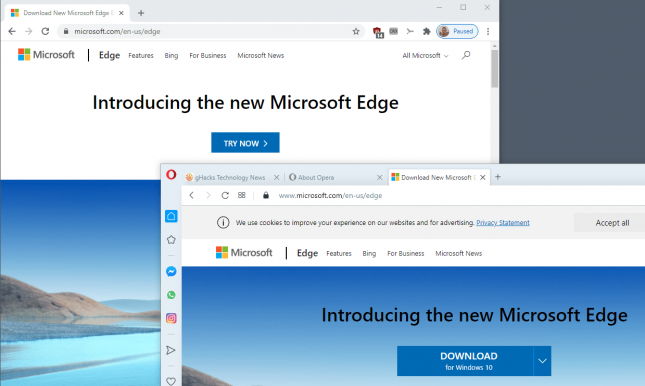645x386 pixels.
Task: Open the send arrow icon in Opera sidebar
Action: click(171, 350)
